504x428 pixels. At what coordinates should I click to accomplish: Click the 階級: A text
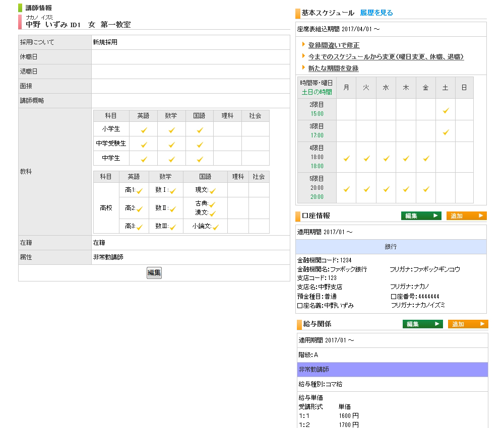(x=308, y=355)
